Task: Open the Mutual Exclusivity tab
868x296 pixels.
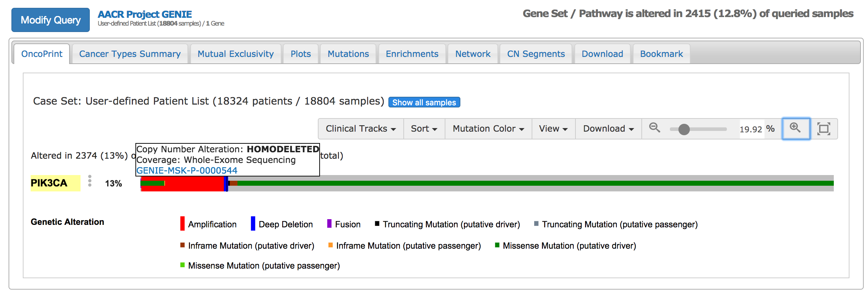Action: click(x=236, y=54)
